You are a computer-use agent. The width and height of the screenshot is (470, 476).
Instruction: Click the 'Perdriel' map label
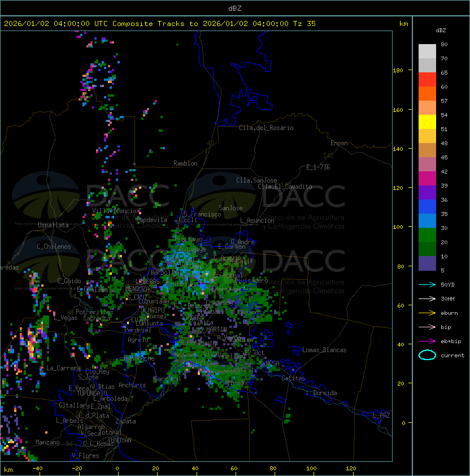click(138, 330)
